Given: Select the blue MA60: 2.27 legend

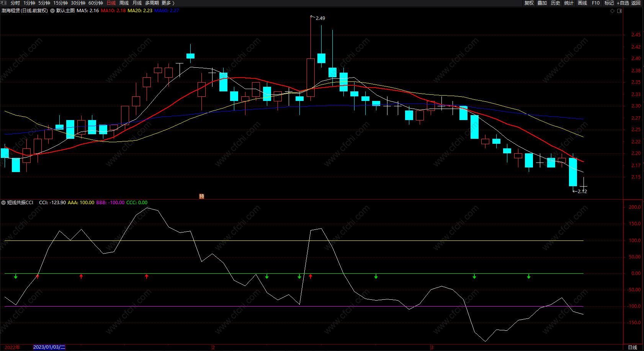Looking at the screenshot, I should point(167,11).
